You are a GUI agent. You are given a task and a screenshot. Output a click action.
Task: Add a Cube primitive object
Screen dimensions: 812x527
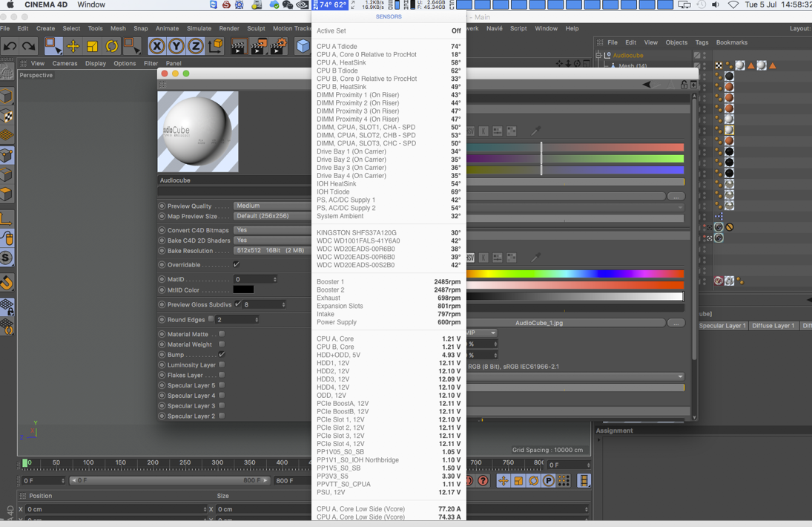(x=303, y=47)
